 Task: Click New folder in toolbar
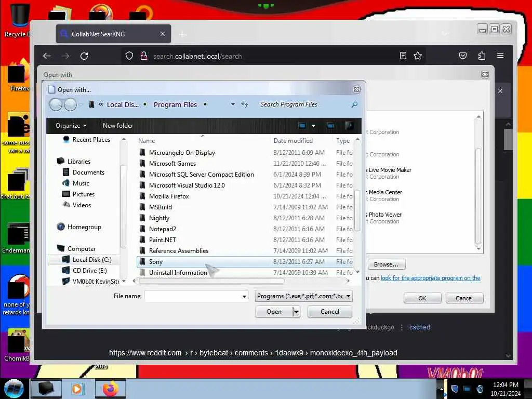click(118, 126)
